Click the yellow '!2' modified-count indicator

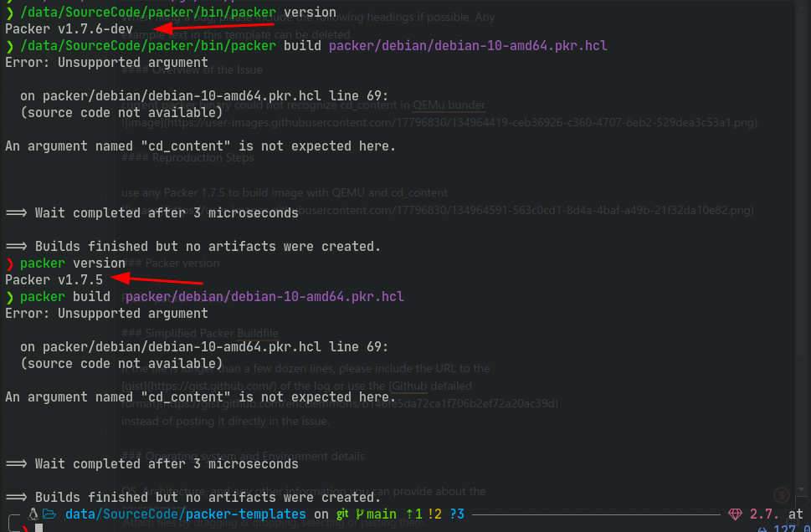(434, 514)
